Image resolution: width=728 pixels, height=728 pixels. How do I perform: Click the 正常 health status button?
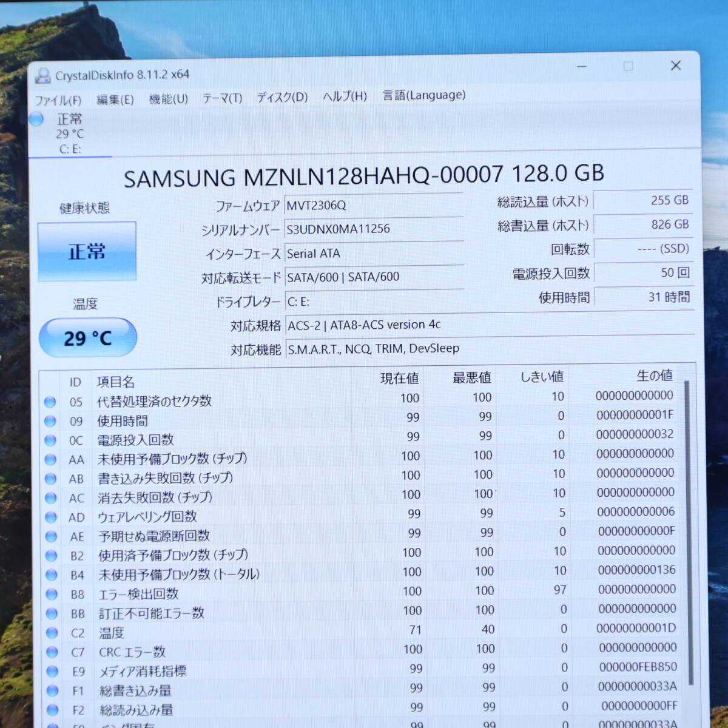[87, 251]
